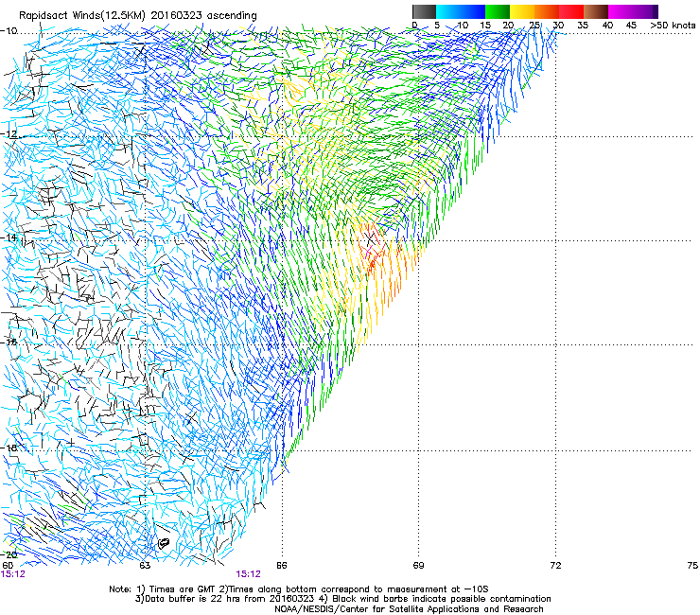Click the brown 35-40 knots legend swatch
The image size is (700, 615).
coord(596,11)
